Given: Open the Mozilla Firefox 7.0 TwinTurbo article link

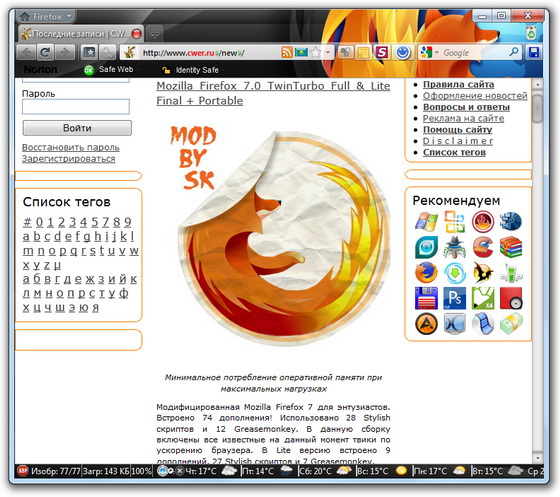Looking at the screenshot, I should pyautogui.click(x=273, y=93).
